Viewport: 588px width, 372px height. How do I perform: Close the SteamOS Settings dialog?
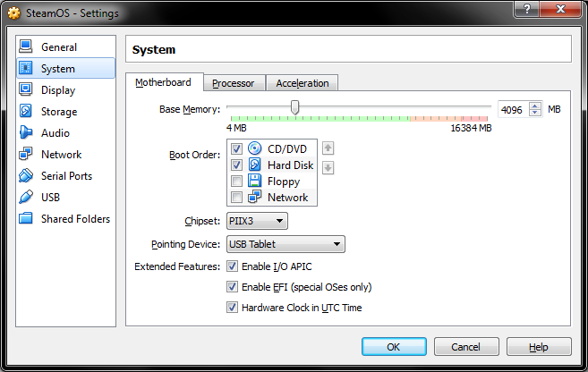[560, 9]
